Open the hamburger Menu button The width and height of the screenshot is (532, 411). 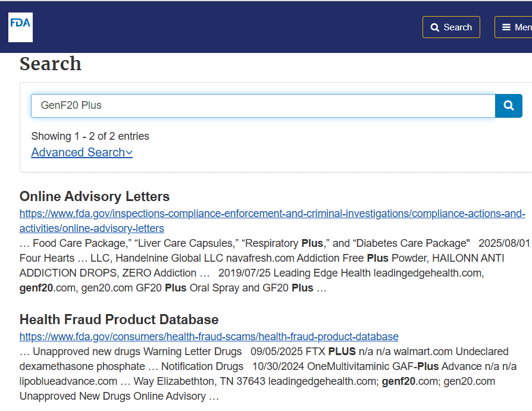(513, 27)
